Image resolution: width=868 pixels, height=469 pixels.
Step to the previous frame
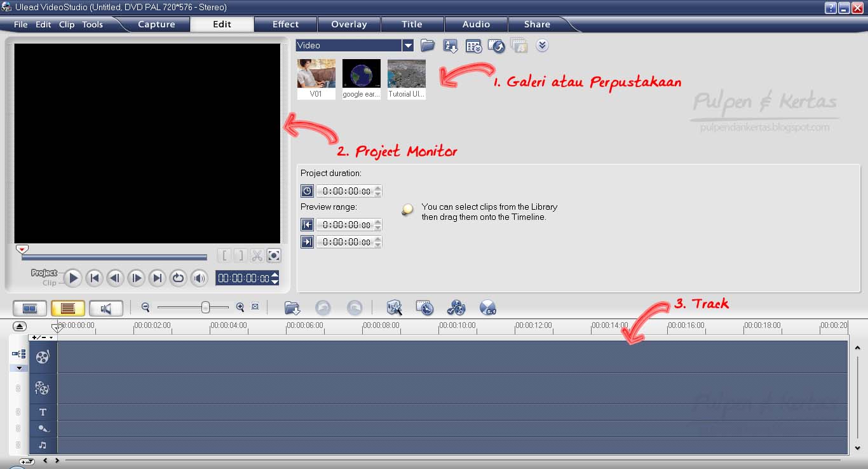point(115,278)
